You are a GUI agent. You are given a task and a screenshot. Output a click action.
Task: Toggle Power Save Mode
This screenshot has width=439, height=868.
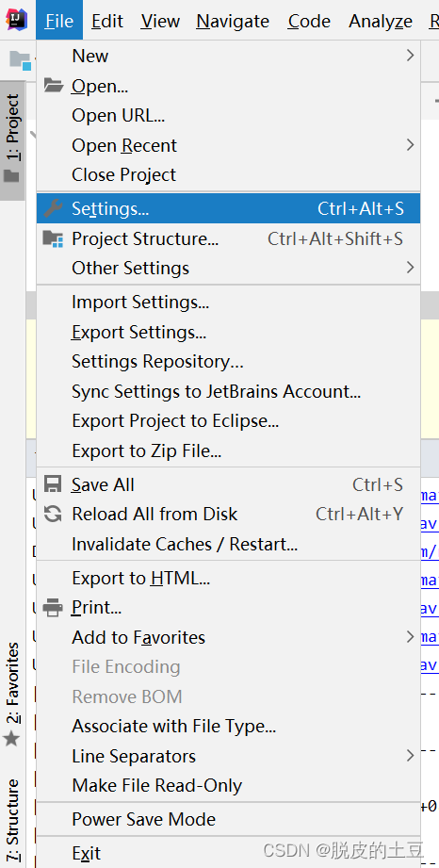pyautogui.click(x=228, y=819)
